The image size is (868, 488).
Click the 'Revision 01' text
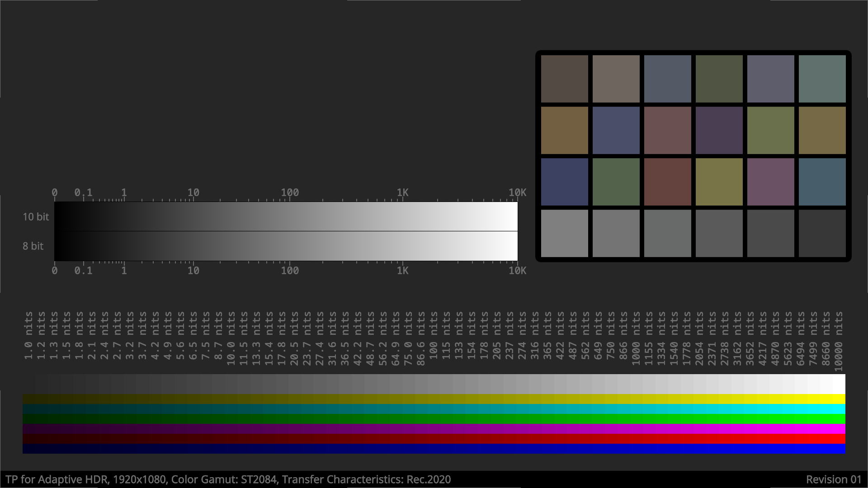pos(833,479)
